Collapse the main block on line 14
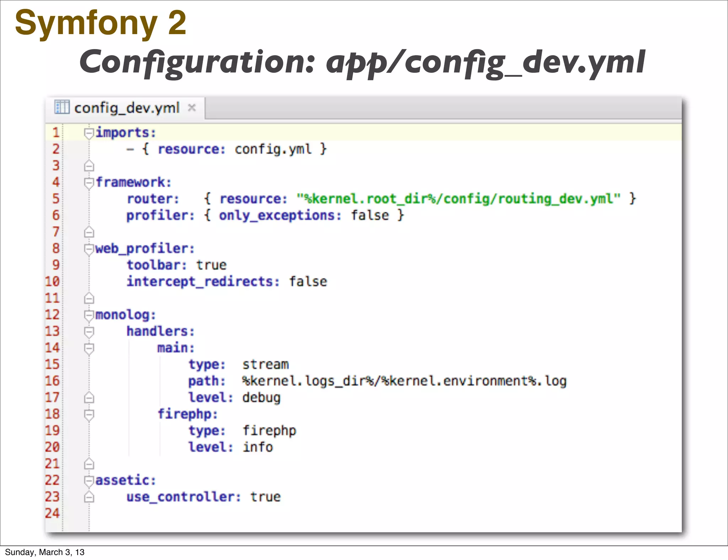Screen dimensions: 728x560 point(89,349)
